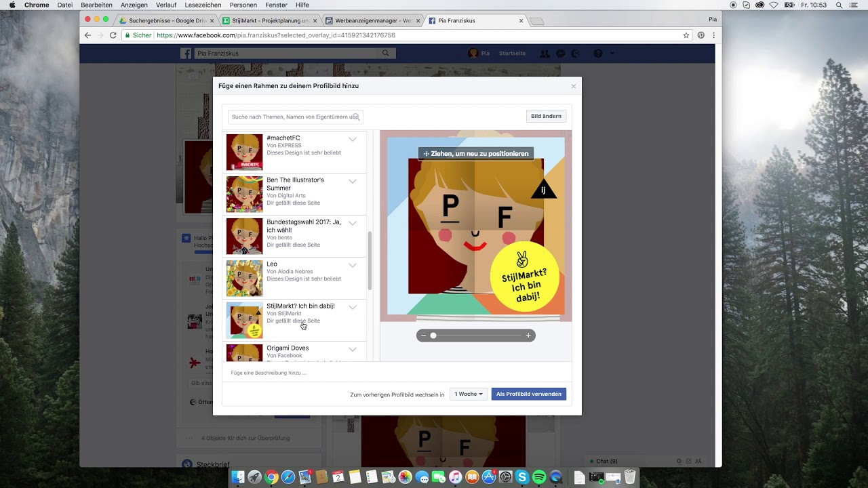The width and height of the screenshot is (868, 488).
Task: Open iTunes from the dock
Action: [x=455, y=477]
